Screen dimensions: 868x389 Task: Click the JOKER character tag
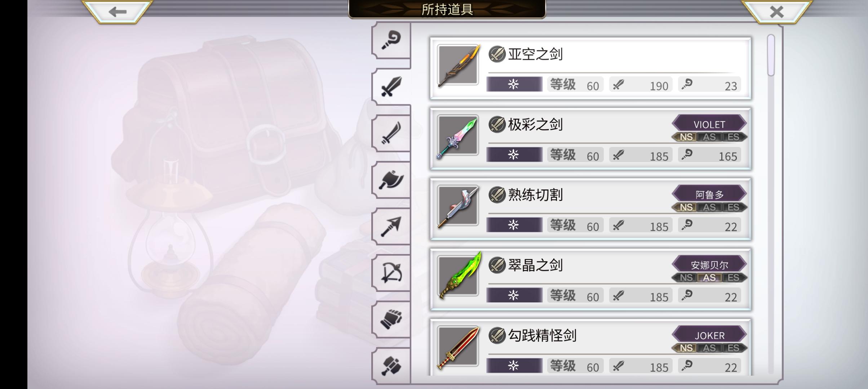pyautogui.click(x=709, y=335)
